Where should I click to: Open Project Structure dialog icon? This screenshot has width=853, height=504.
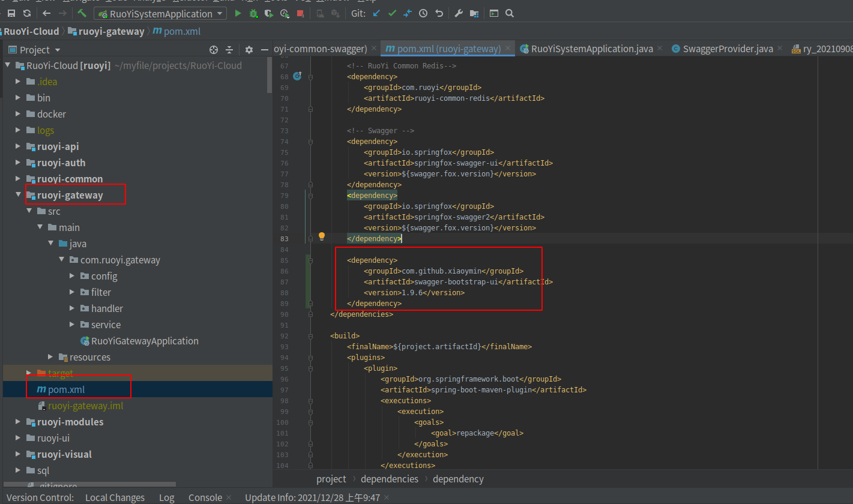474,13
